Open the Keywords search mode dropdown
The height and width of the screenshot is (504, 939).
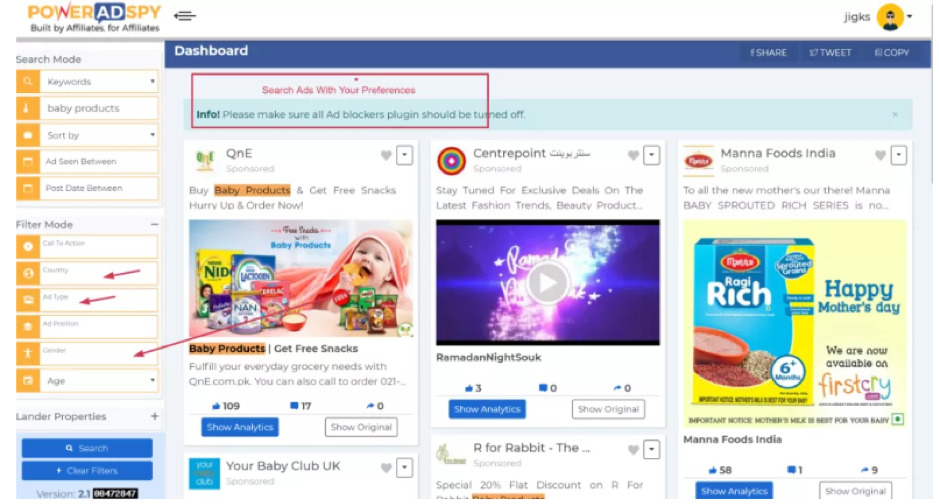click(99, 81)
